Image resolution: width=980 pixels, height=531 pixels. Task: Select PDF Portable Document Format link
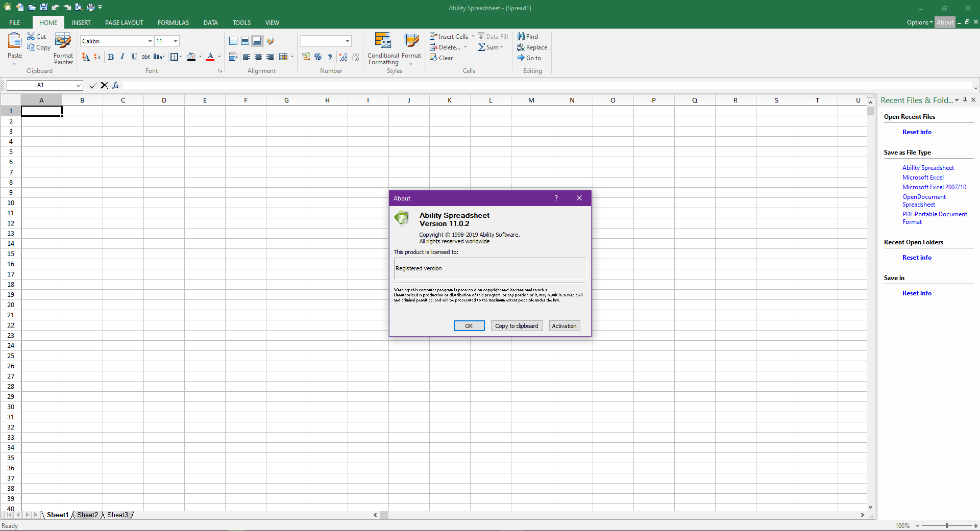coord(935,218)
